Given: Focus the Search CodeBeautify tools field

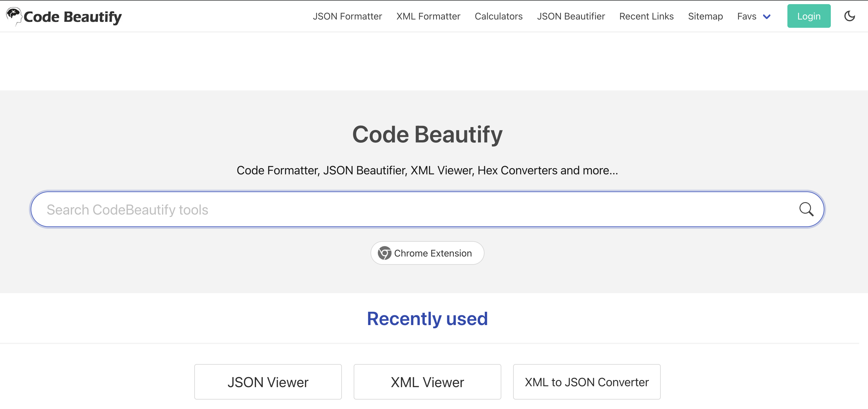Looking at the screenshot, I should pos(404,210).
